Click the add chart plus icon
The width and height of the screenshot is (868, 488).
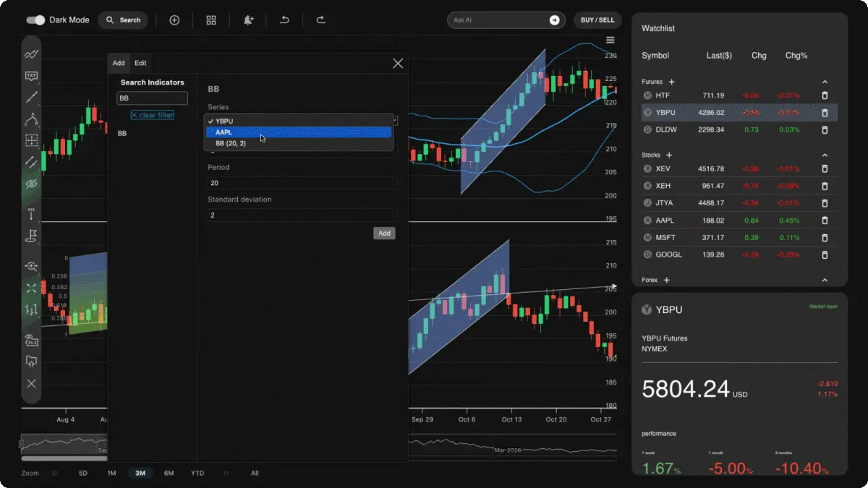pos(174,20)
